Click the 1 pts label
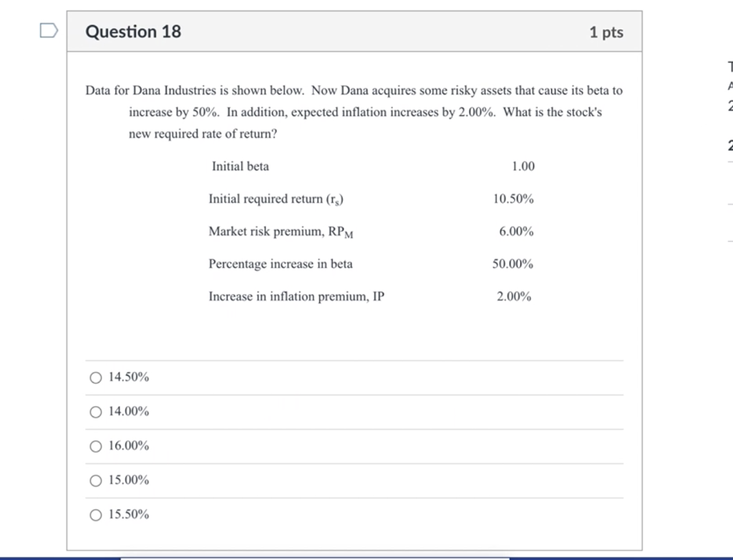Image resolution: width=733 pixels, height=560 pixels. coord(606,31)
